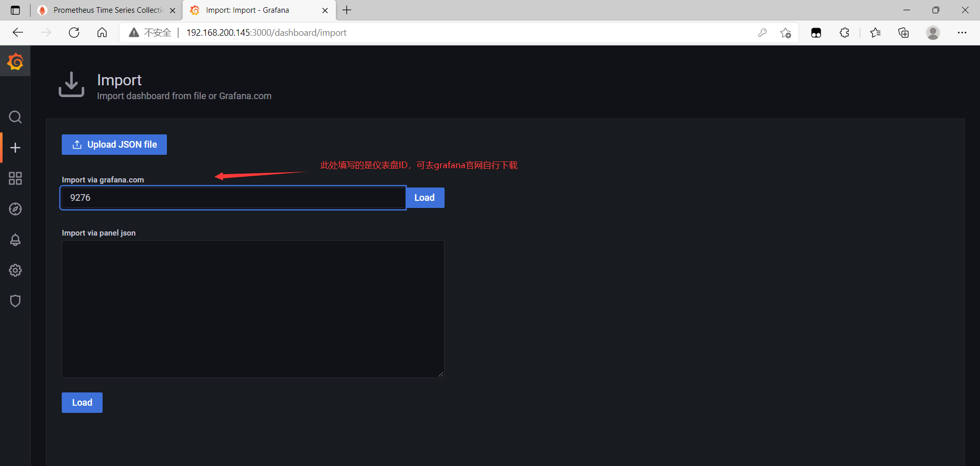Click inside the panel json textarea

253,309
